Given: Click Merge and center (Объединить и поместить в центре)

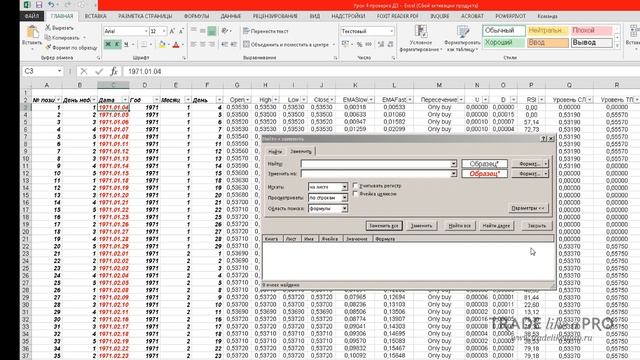Looking at the screenshot, I should coord(286,44).
